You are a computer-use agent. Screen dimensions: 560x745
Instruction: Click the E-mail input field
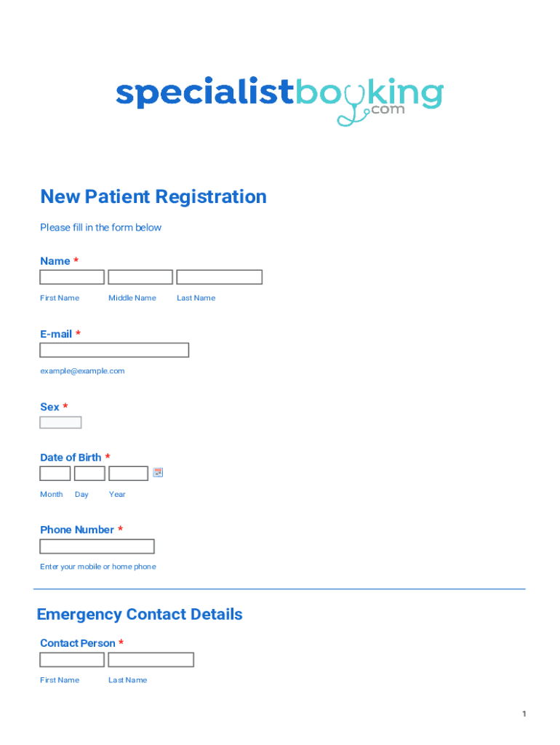pos(114,350)
